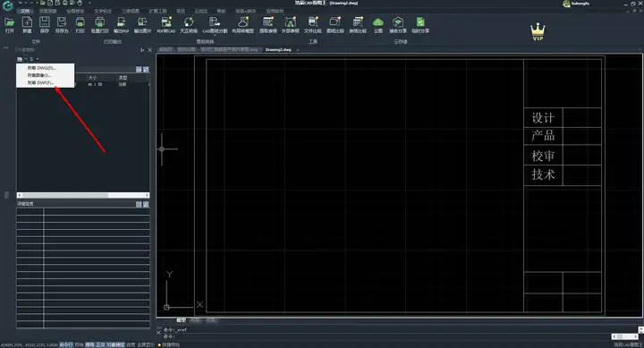Screen dimensions: 644x348
Task: Open the 天正转换 converter
Action: coord(189,25)
